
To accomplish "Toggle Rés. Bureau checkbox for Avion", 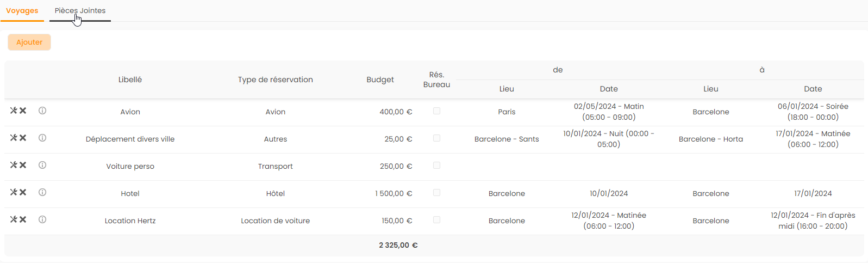I will coord(436,111).
